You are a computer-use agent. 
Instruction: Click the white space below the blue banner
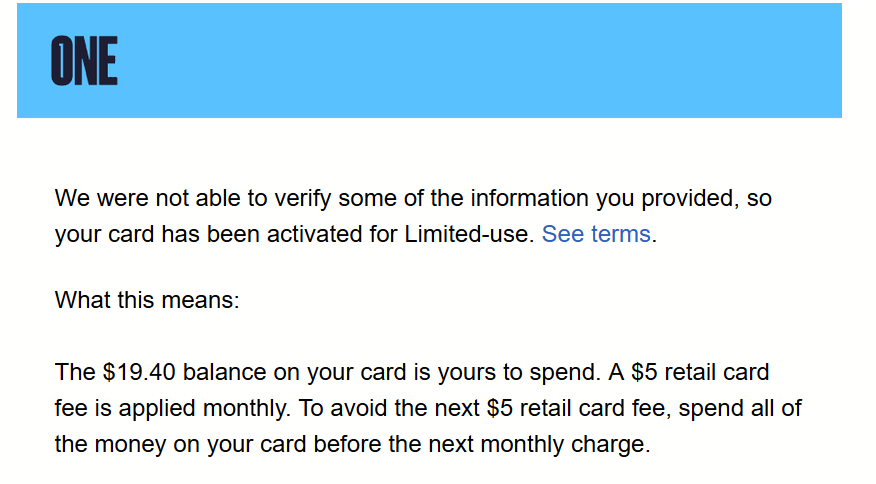(429, 150)
